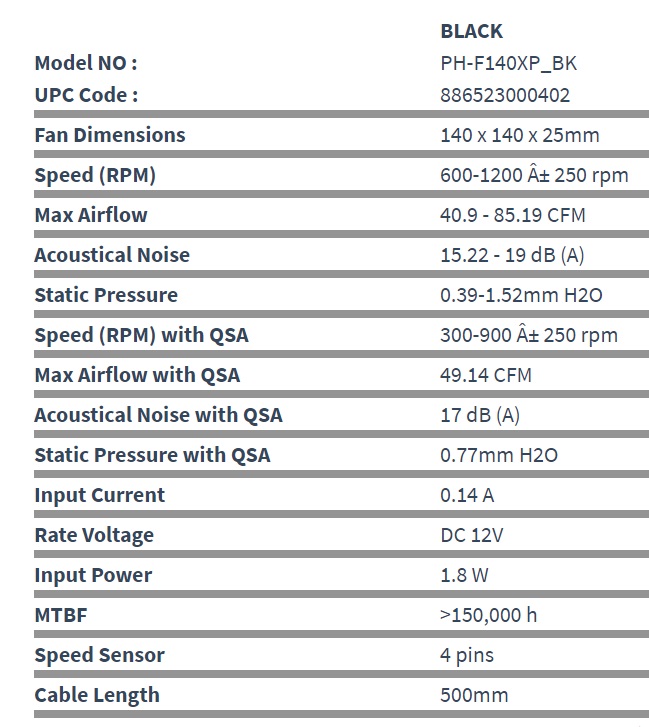Click the Fan Dimensions row label

110,135
